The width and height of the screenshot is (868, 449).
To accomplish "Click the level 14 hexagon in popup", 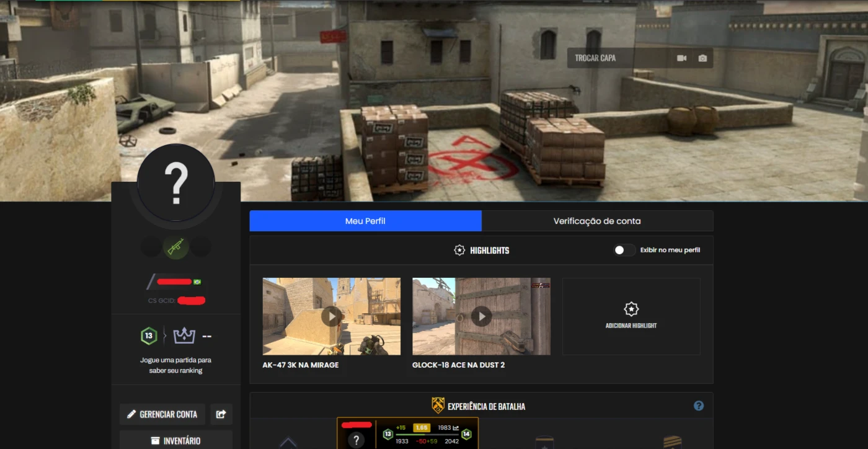I will pyautogui.click(x=466, y=434).
